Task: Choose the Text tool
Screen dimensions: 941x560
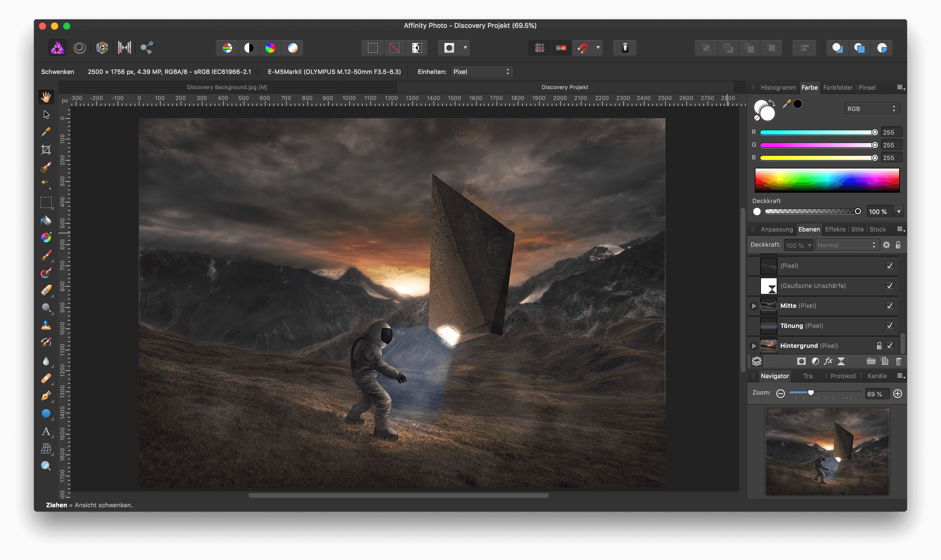Action: click(46, 431)
